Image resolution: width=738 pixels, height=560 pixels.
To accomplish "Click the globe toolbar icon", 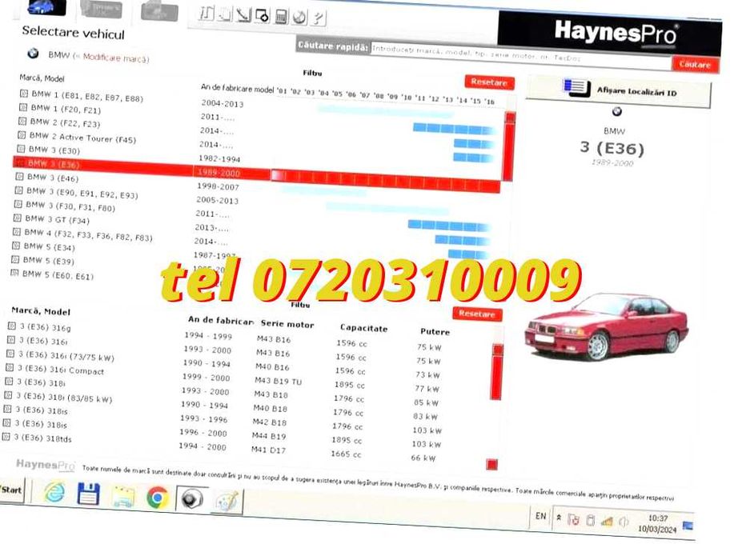I will pyautogui.click(x=299, y=18).
